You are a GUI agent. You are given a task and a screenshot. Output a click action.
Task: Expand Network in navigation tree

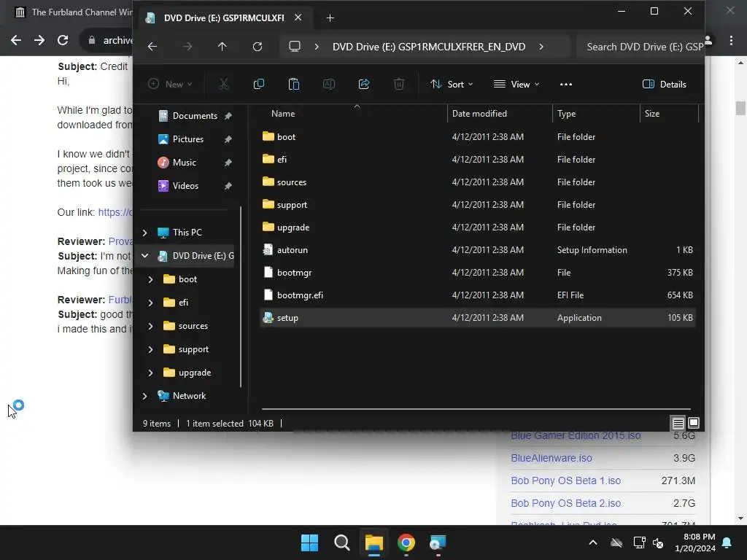tap(145, 396)
